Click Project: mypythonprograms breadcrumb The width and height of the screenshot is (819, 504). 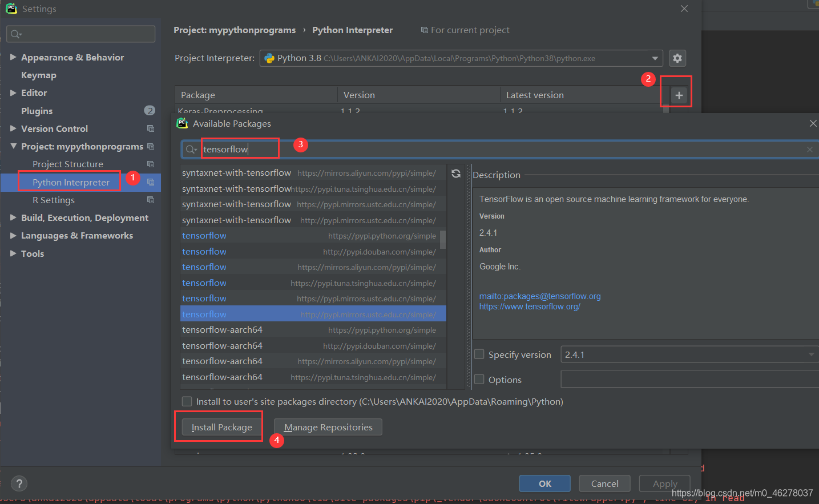point(235,30)
